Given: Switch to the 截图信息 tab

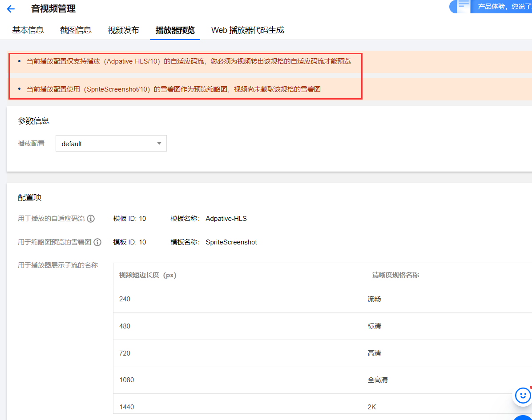Looking at the screenshot, I should coord(76,30).
